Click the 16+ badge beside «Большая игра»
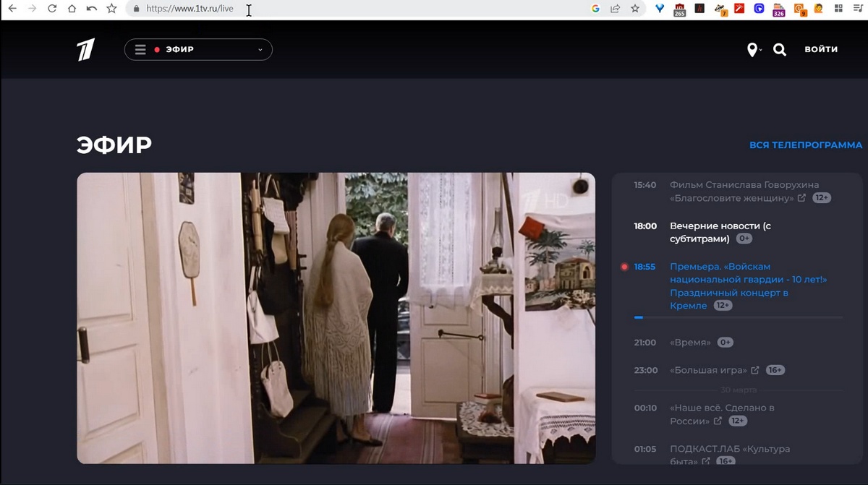Image resolution: width=868 pixels, height=485 pixels. click(x=775, y=371)
